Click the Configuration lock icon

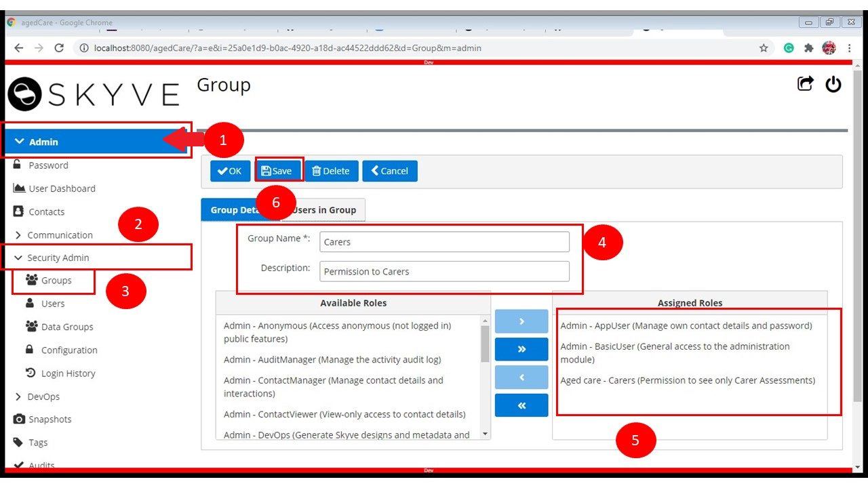pos(30,349)
